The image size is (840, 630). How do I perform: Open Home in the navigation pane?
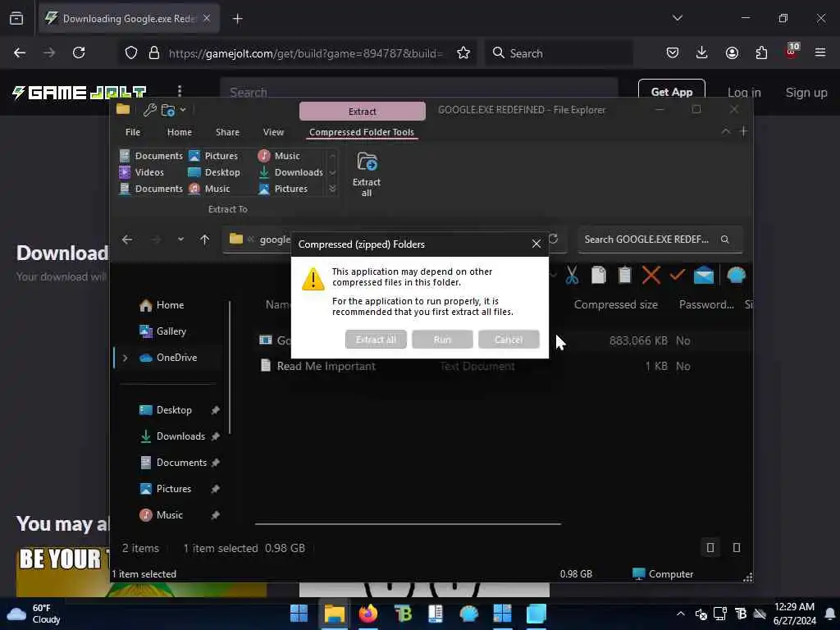pyautogui.click(x=170, y=305)
